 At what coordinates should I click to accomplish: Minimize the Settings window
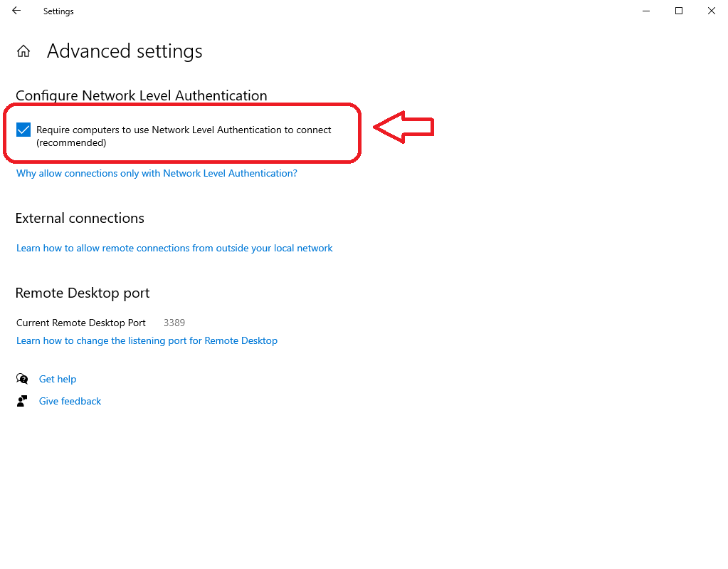pos(646,11)
